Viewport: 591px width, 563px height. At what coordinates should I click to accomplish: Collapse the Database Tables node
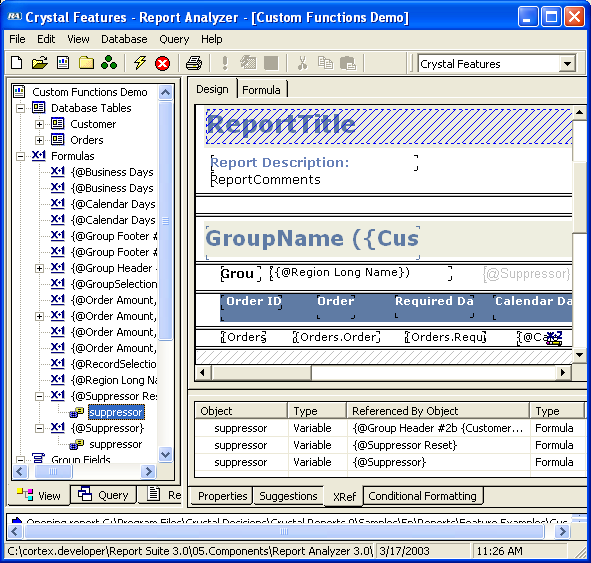click(x=20, y=109)
